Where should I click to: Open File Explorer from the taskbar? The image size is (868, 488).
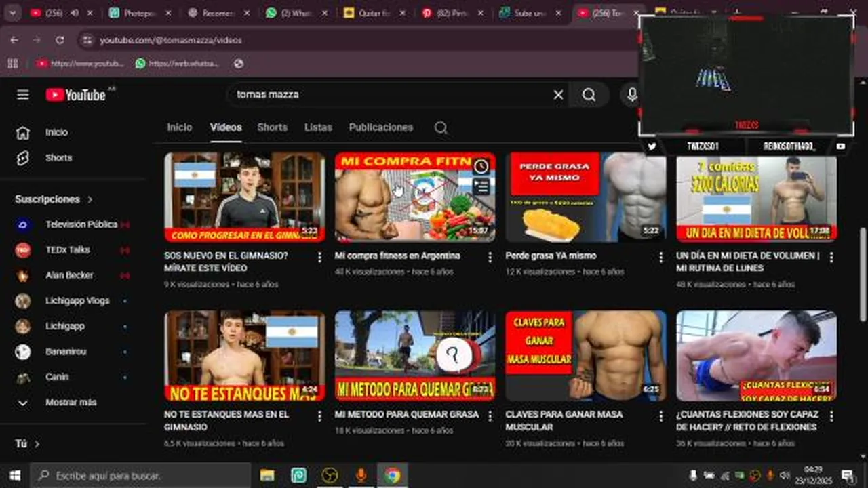pyautogui.click(x=267, y=475)
